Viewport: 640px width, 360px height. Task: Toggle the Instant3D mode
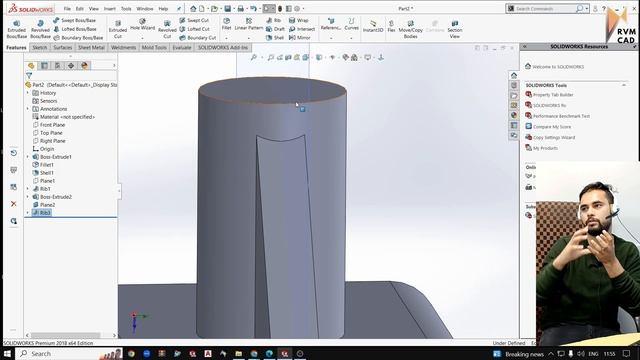(x=373, y=26)
